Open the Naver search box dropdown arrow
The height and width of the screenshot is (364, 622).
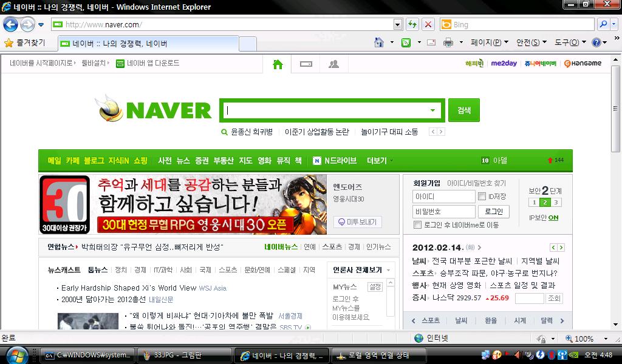tap(432, 110)
